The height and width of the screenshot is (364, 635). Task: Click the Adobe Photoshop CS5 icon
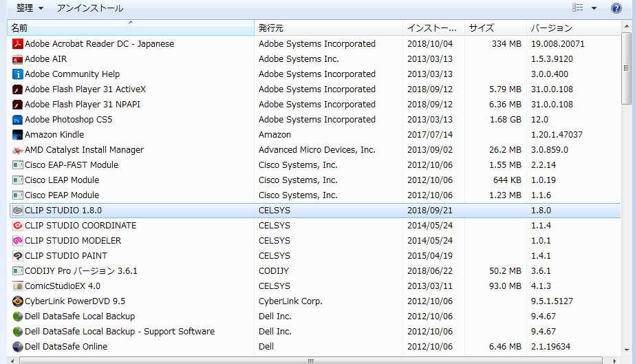click(x=18, y=120)
